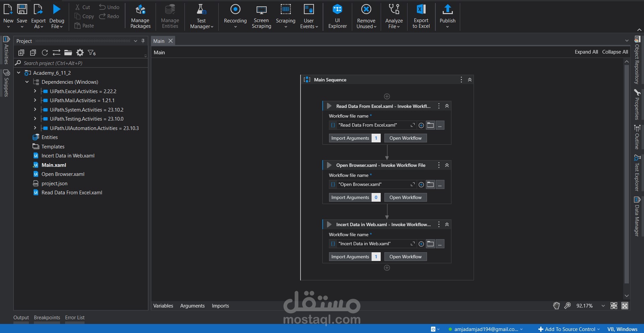Open the Output panel tab
This screenshot has height=333, width=644.
click(21, 318)
